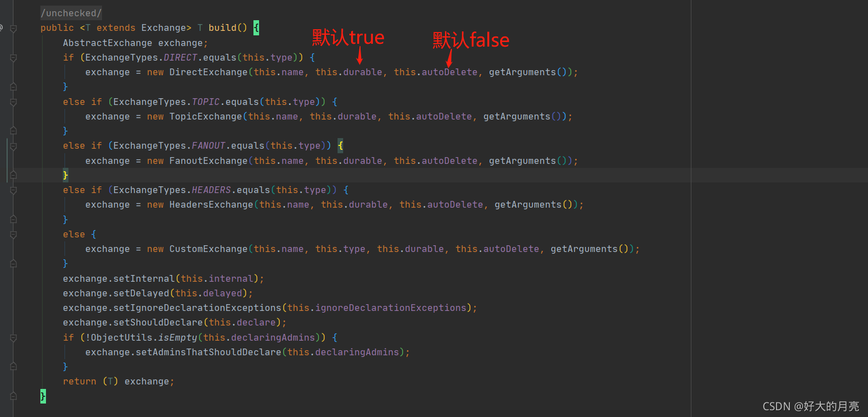Viewport: 868px width, 417px height.
Task: Click the 'setShouldDeclare' method call
Action: pos(158,322)
